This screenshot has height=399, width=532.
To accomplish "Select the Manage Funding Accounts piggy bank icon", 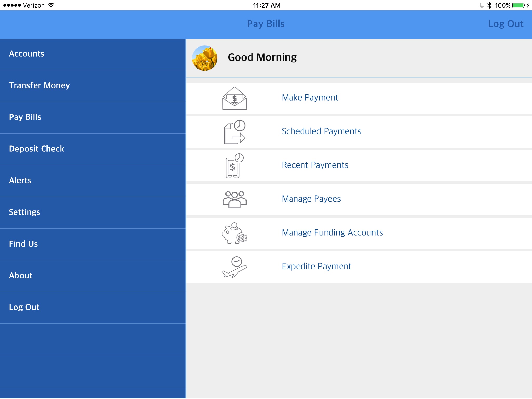I will click(x=234, y=232).
